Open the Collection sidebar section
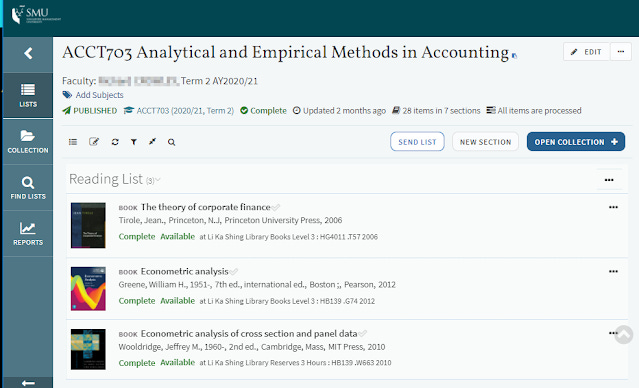This screenshot has height=388, width=639. click(x=28, y=141)
